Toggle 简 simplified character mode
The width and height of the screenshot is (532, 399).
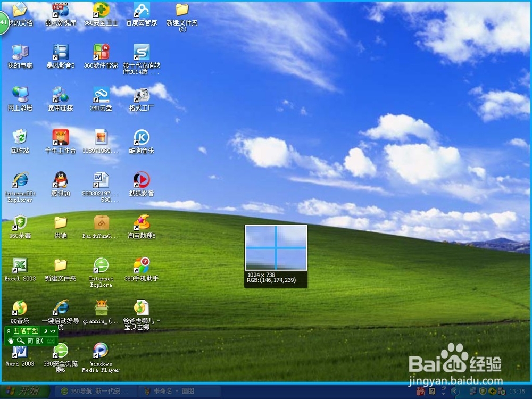click(30, 340)
